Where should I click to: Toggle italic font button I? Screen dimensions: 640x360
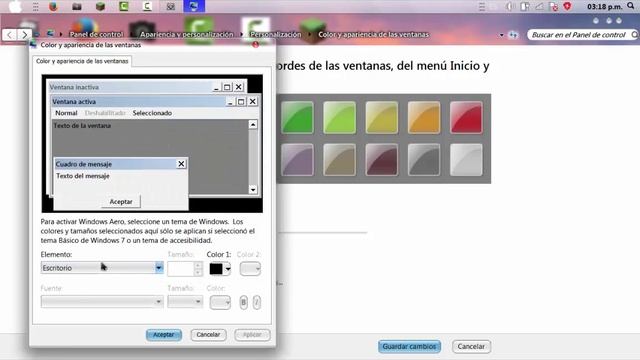click(257, 302)
